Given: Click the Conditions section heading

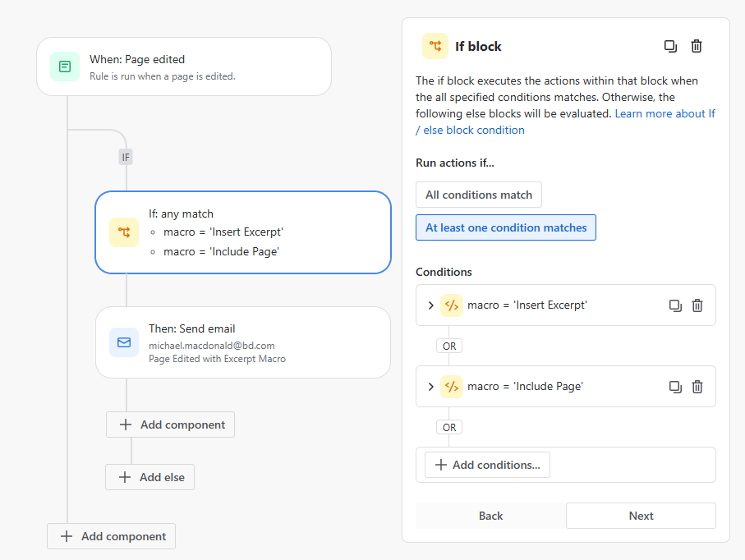Looking at the screenshot, I should 444,272.
